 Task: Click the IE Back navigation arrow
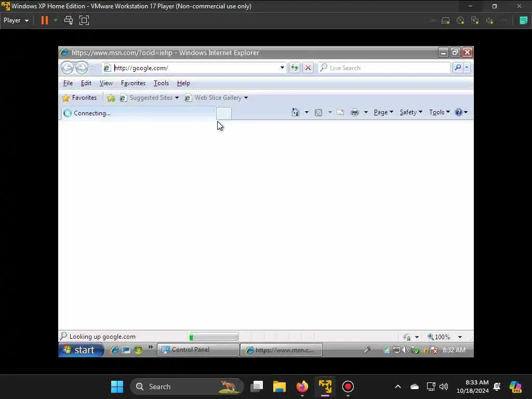[x=67, y=68]
